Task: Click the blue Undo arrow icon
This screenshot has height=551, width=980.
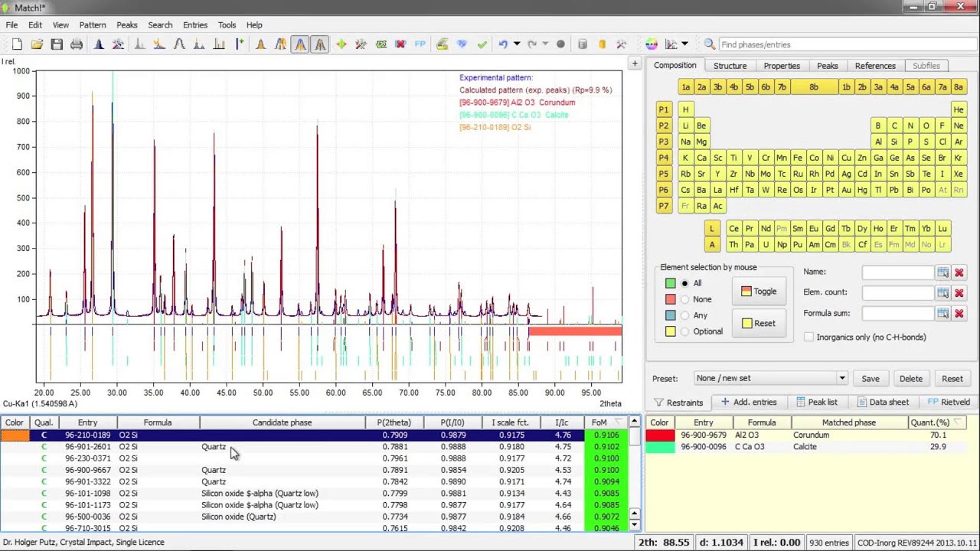Action: pyautogui.click(x=503, y=44)
